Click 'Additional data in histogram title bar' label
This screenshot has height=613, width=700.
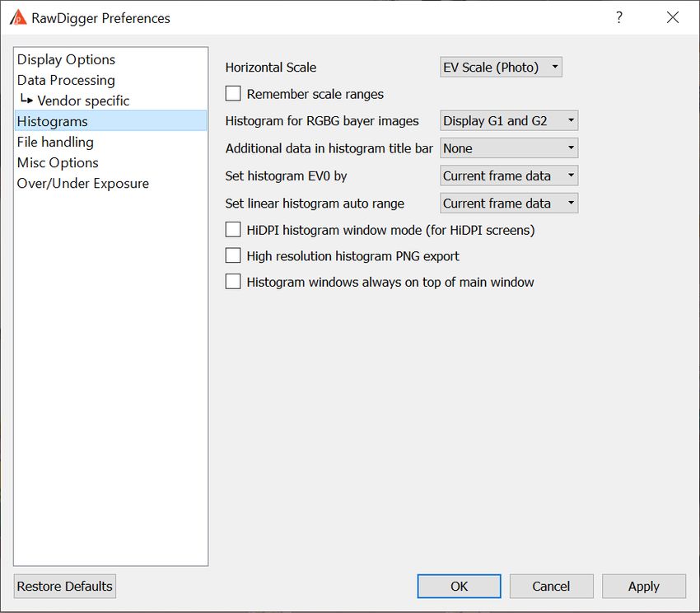(x=329, y=148)
